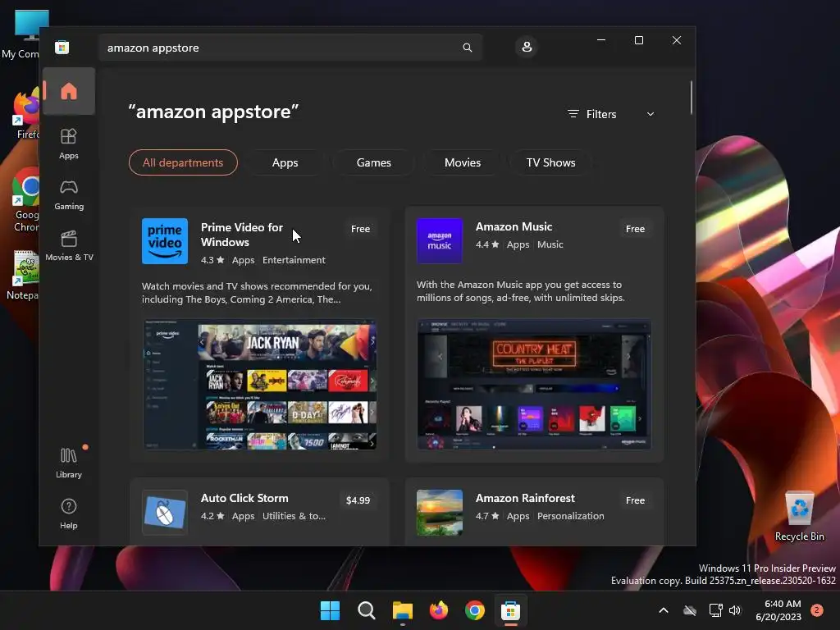Launch Google Chrome from the taskbar
The width and height of the screenshot is (840, 630).
pyautogui.click(x=475, y=610)
